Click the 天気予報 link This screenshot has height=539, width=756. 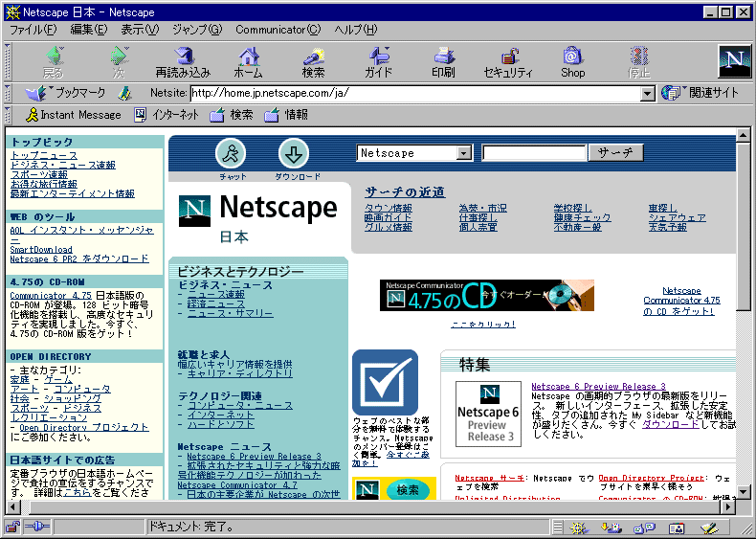click(668, 227)
